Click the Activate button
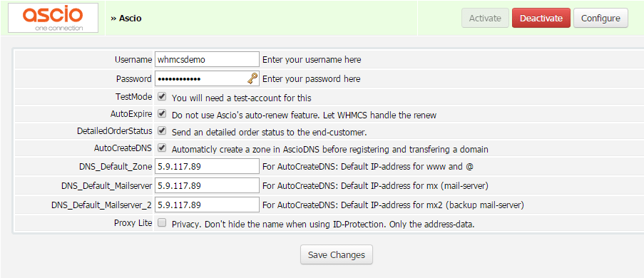This screenshot has width=644, height=278. [485, 18]
